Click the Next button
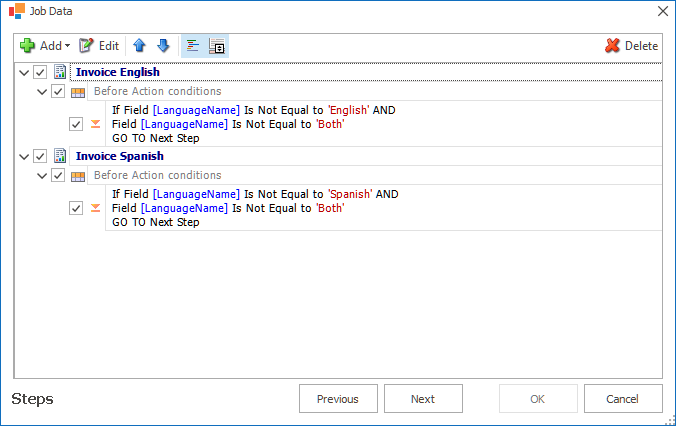This screenshot has width=676, height=426. (x=423, y=399)
